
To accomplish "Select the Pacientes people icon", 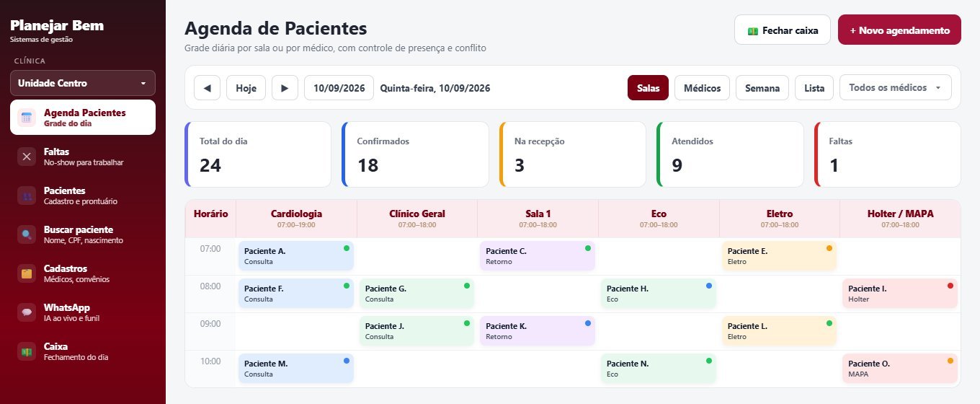I will tap(27, 196).
